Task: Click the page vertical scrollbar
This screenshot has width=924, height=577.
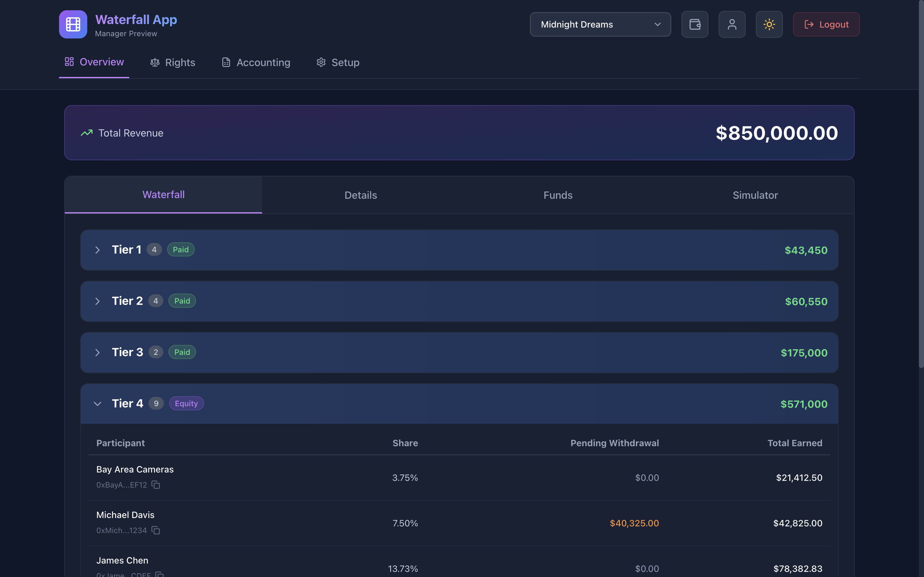Action: (920, 183)
